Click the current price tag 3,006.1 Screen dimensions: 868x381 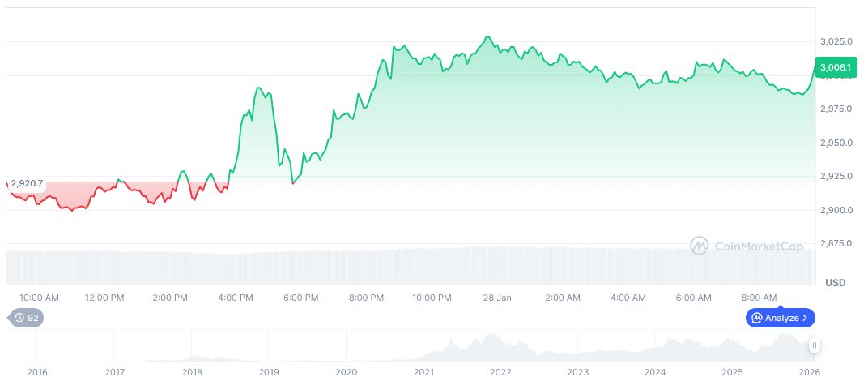[x=835, y=68]
